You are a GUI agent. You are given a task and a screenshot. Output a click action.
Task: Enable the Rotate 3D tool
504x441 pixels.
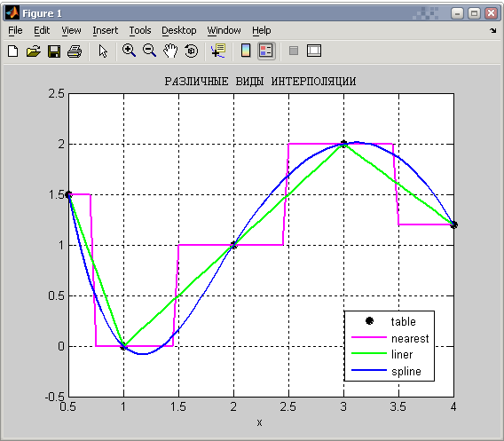pos(192,51)
